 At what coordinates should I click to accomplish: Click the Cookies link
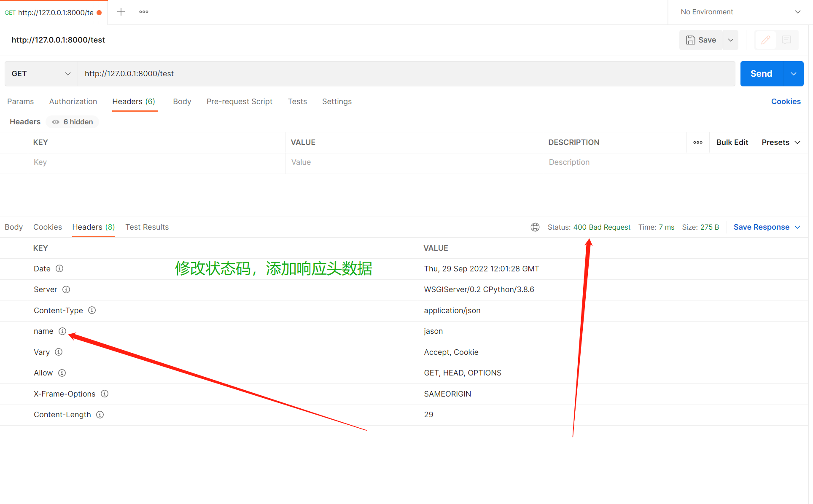786,102
